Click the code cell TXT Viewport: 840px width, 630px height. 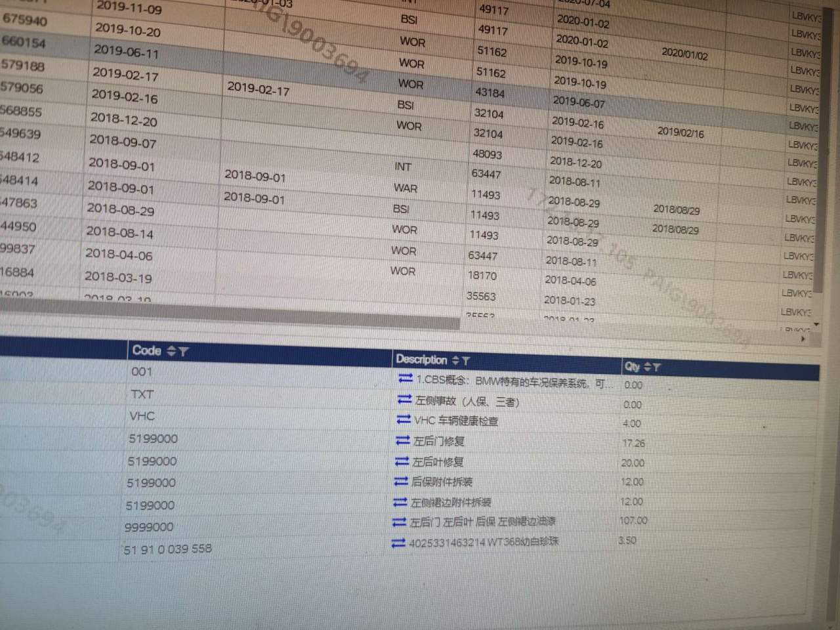142,394
